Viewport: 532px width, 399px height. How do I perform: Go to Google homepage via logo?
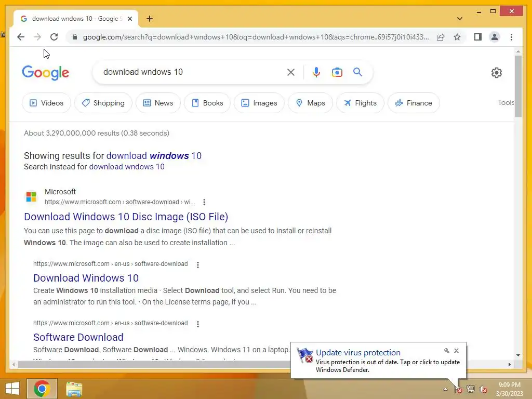[46, 73]
